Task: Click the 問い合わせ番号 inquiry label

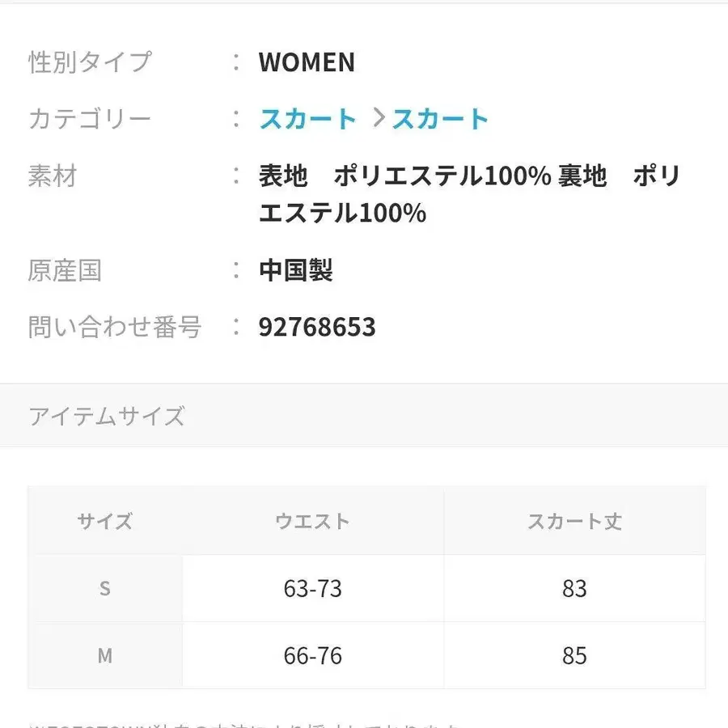Action: 116,327
